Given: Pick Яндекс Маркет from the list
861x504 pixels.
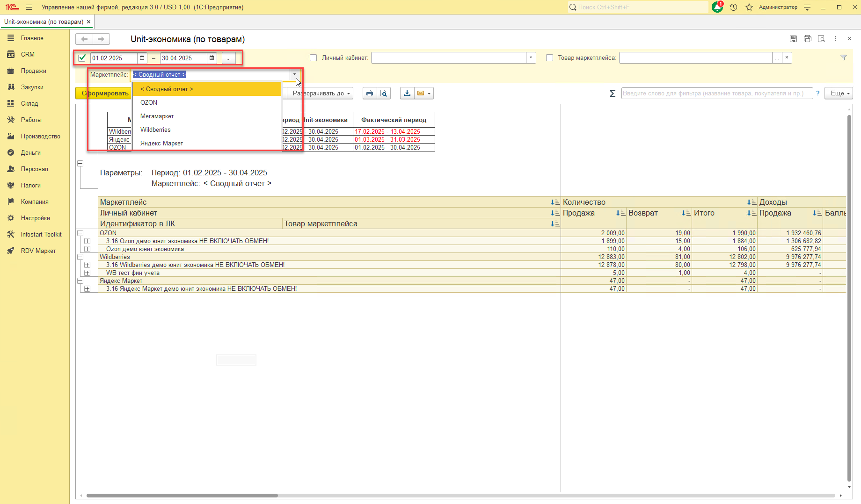Looking at the screenshot, I should [x=206, y=143].
